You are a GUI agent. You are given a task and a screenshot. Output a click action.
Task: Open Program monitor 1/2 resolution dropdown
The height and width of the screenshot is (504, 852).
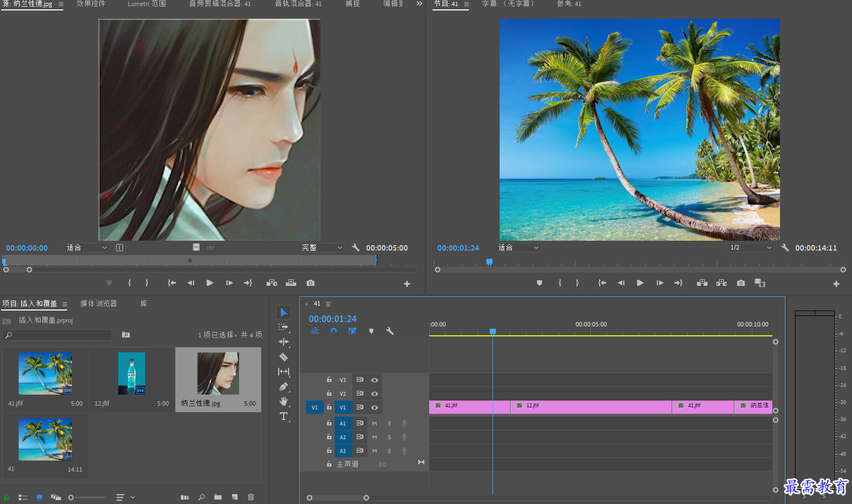pyautogui.click(x=751, y=248)
